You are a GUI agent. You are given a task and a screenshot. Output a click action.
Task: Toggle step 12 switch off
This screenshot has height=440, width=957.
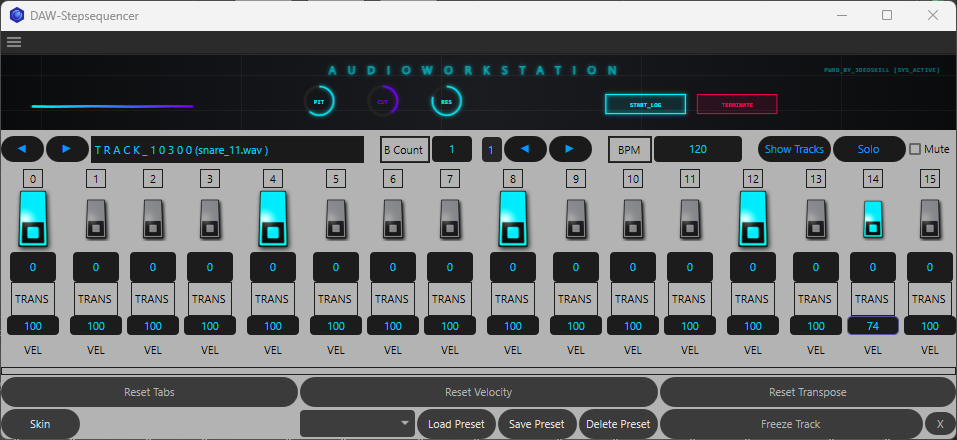[753, 219]
